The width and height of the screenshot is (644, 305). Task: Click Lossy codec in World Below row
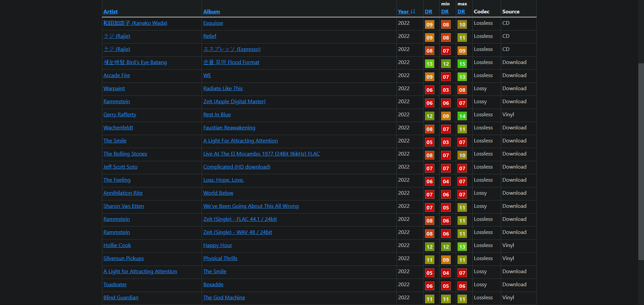480,193
